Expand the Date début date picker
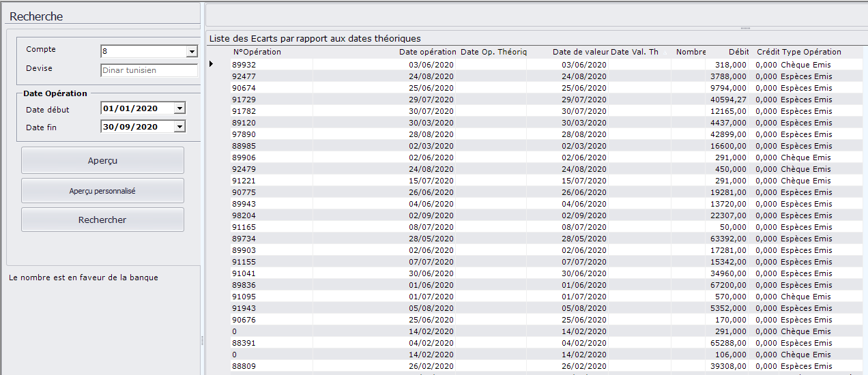Viewport: 868px width, 375px height. (x=179, y=108)
